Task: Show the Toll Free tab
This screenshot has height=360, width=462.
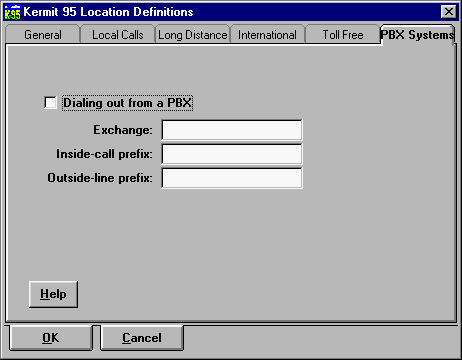Action: point(343,35)
